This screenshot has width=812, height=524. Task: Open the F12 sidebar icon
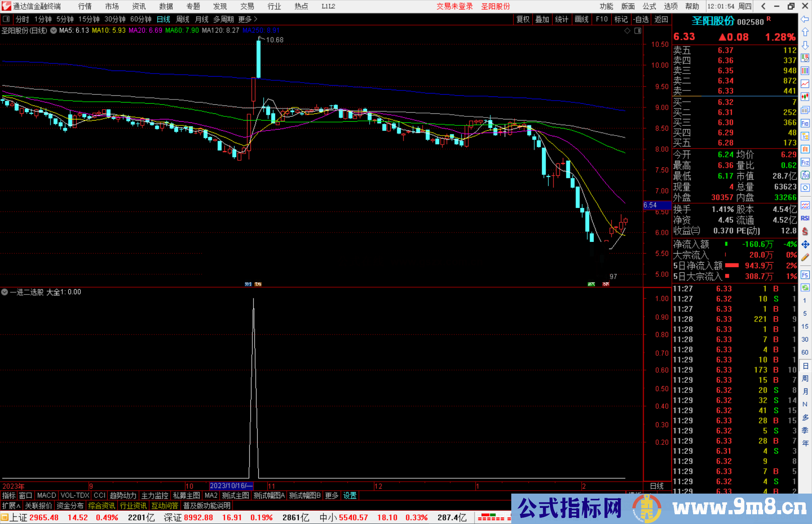(805, 162)
